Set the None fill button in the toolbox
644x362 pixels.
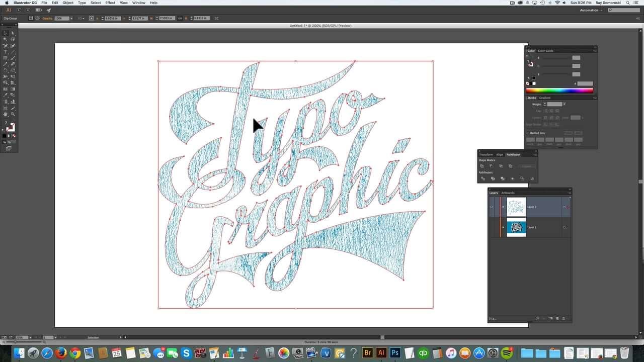tap(14, 135)
